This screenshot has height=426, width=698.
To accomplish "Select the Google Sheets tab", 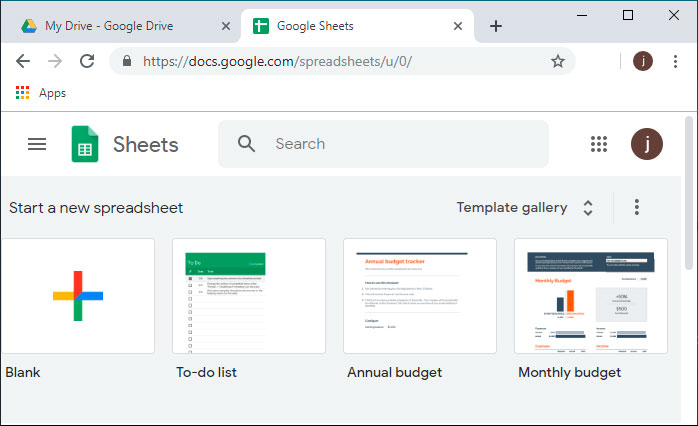I will (x=357, y=26).
